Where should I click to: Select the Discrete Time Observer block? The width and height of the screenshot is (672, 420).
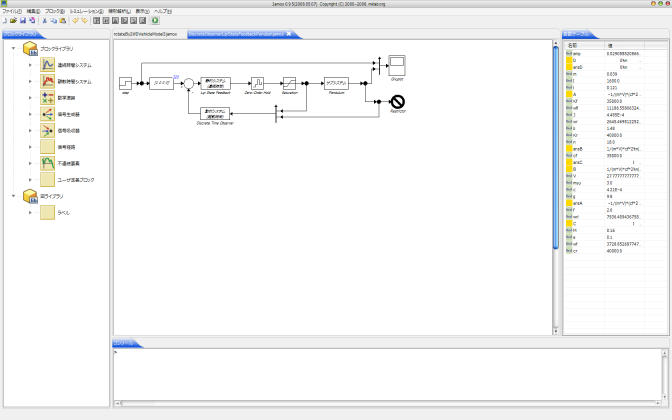[x=210, y=112]
